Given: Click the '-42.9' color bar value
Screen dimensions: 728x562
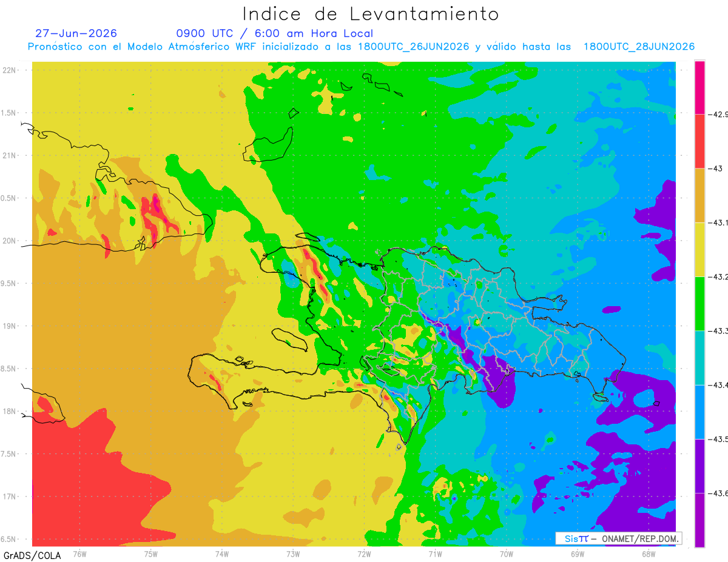Looking at the screenshot, I should pyautogui.click(x=719, y=114).
